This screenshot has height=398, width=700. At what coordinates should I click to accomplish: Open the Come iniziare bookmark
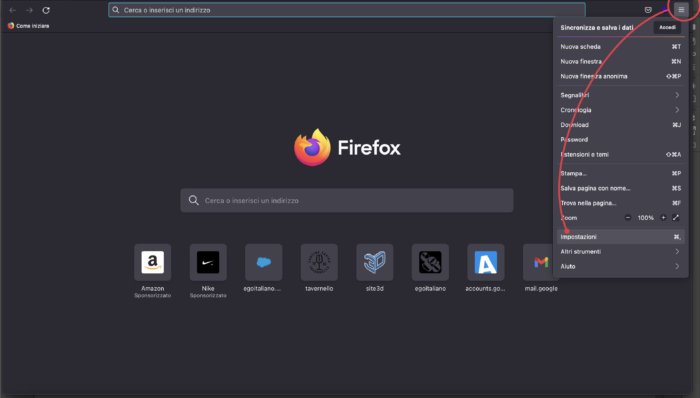[29, 26]
